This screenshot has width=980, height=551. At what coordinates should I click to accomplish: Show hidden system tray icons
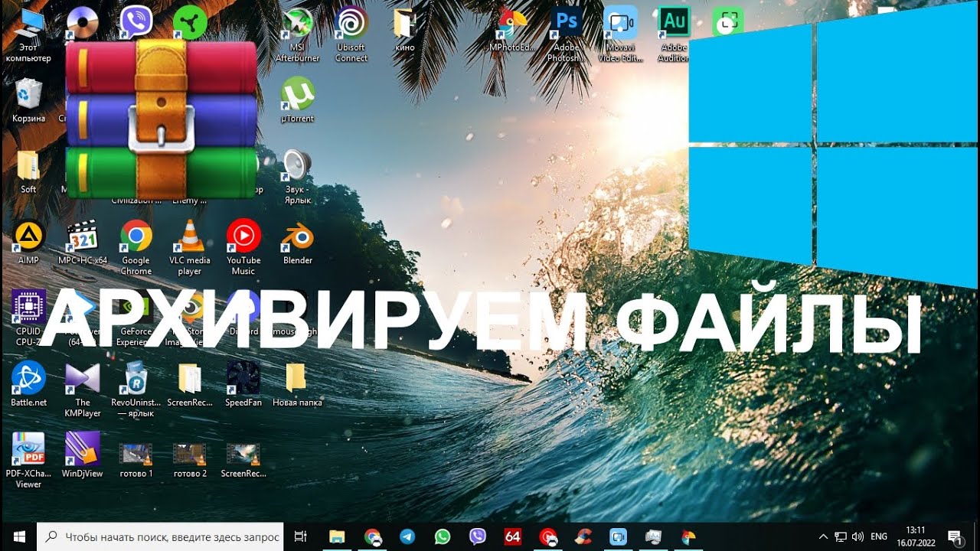point(824,536)
